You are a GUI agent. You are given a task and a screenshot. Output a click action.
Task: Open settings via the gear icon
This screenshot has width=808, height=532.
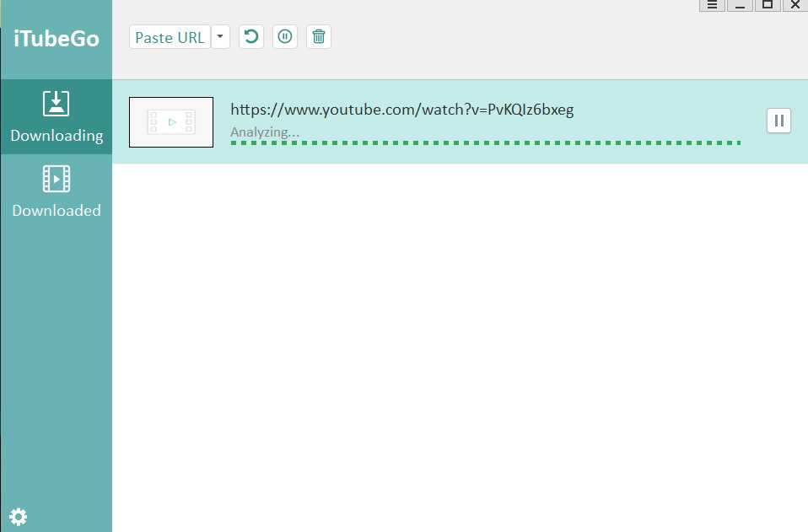coord(18,517)
